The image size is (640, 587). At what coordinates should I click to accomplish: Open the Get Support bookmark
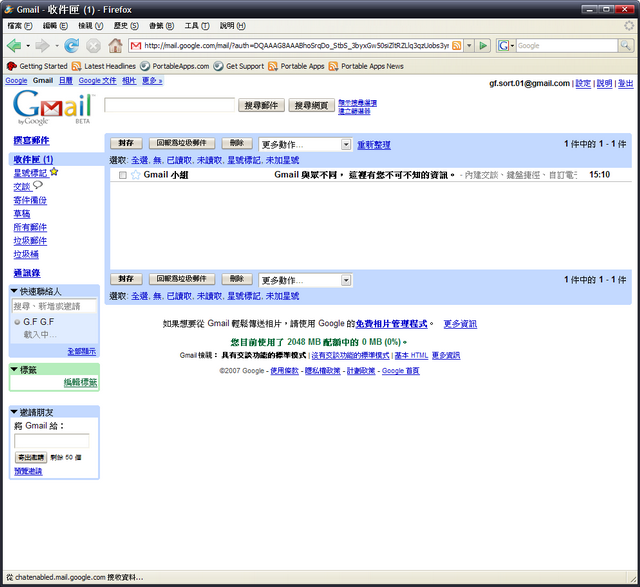[239, 66]
